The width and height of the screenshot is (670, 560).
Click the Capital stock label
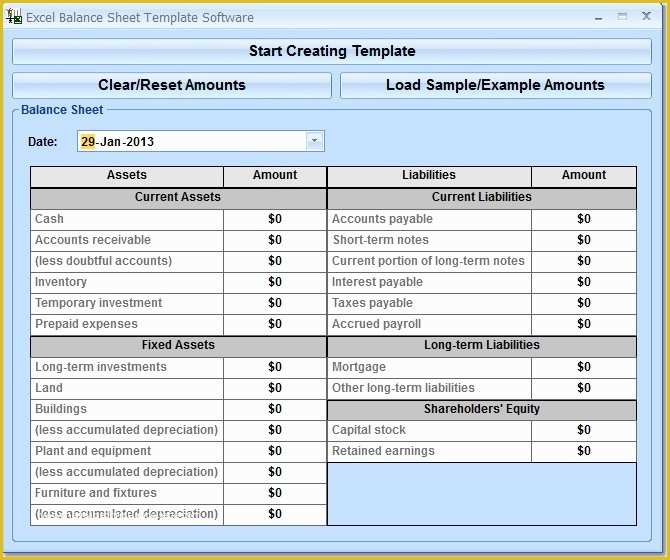(x=369, y=430)
